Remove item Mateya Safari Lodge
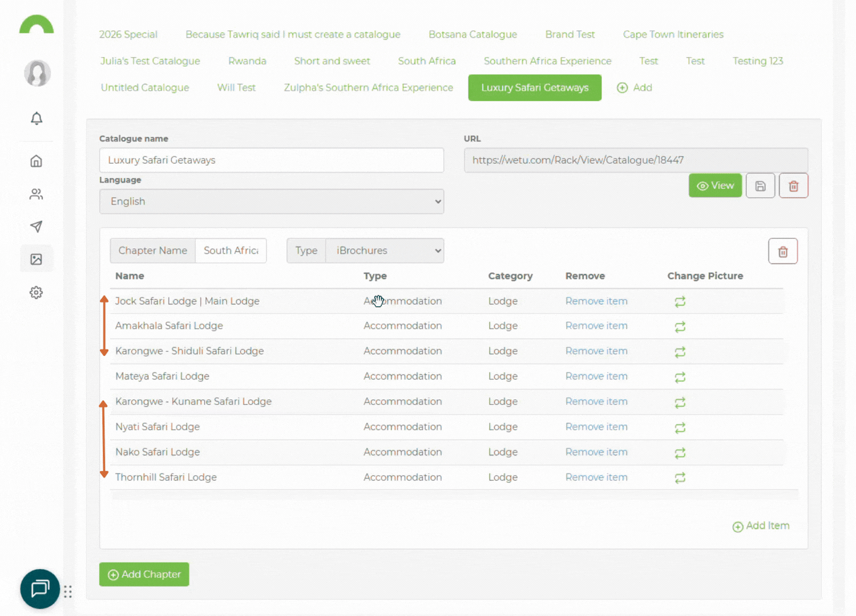Image resolution: width=856 pixels, height=616 pixels. [x=596, y=376]
